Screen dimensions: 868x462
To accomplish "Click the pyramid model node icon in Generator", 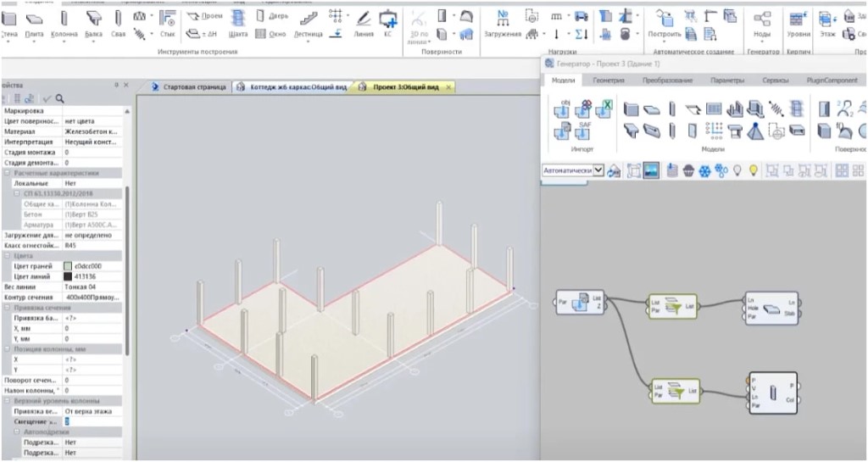I will [x=755, y=131].
